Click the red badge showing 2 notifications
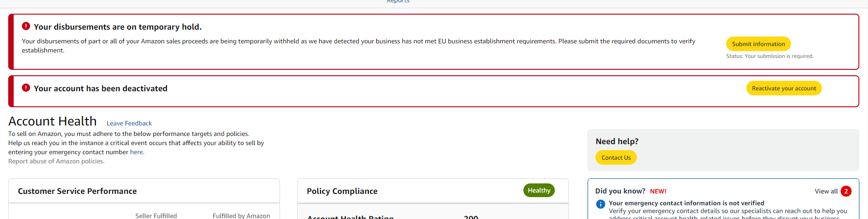Viewport: 868px width, 219px height. point(846,191)
